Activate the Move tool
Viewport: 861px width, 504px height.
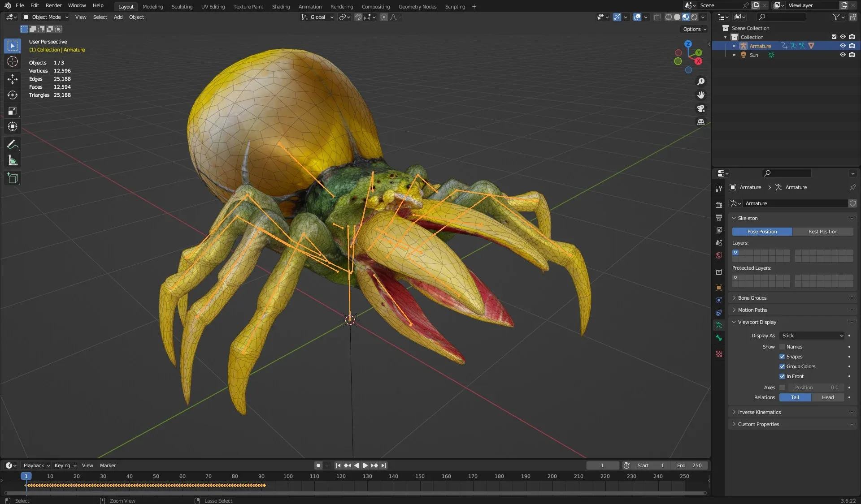(13, 79)
